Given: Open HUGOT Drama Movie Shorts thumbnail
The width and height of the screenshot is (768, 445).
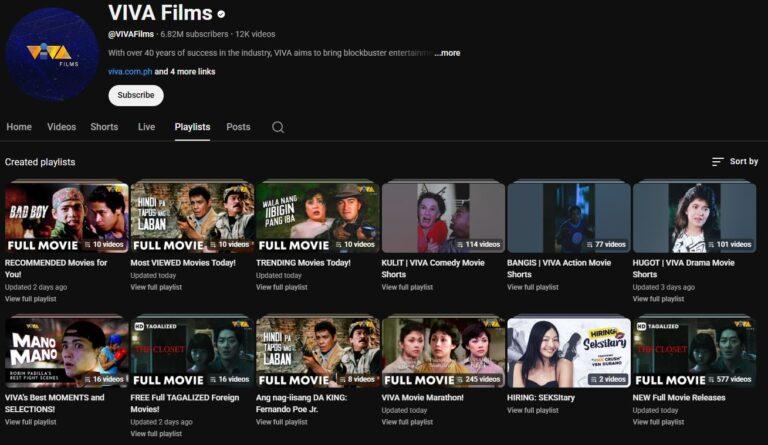Looking at the screenshot, I should point(695,218).
